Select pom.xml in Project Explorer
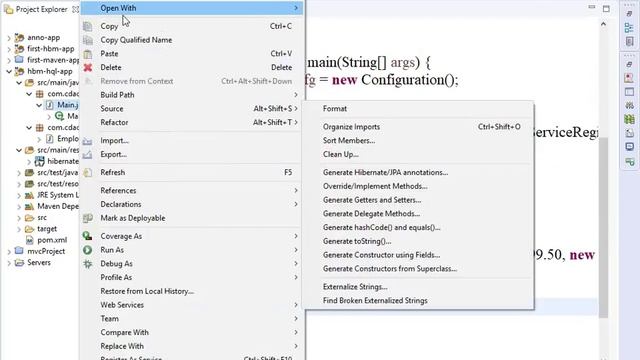The height and width of the screenshot is (360, 640). [x=52, y=240]
